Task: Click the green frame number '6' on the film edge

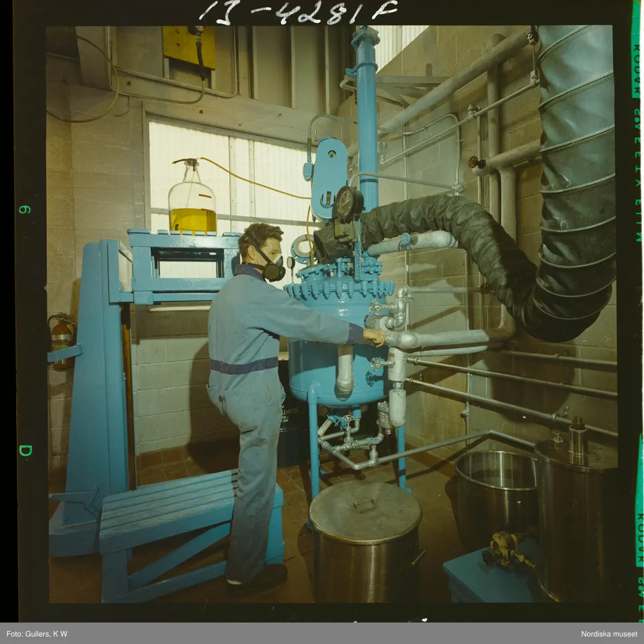Action: [25, 209]
